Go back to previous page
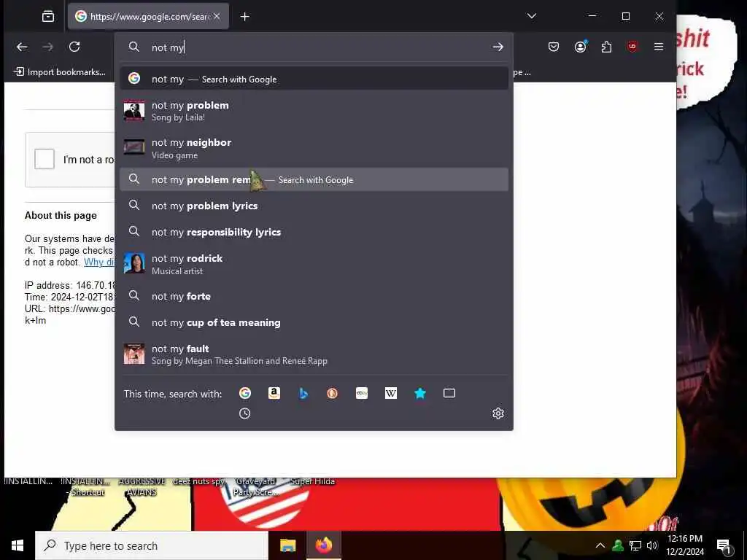747x560 pixels. coord(22,47)
